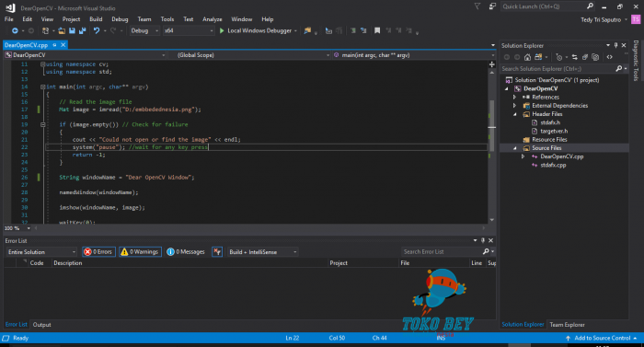Collapse the main function code block

click(x=42, y=87)
